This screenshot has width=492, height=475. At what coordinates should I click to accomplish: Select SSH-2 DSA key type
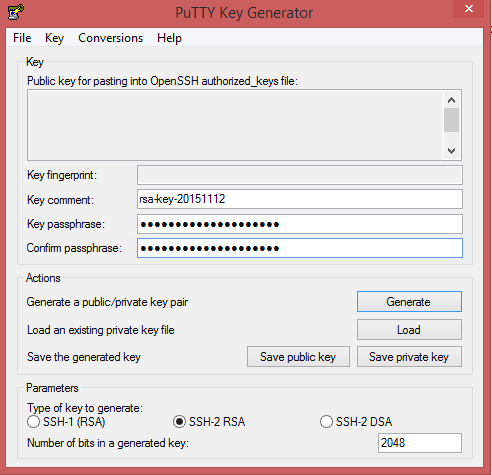(x=356, y=422)
